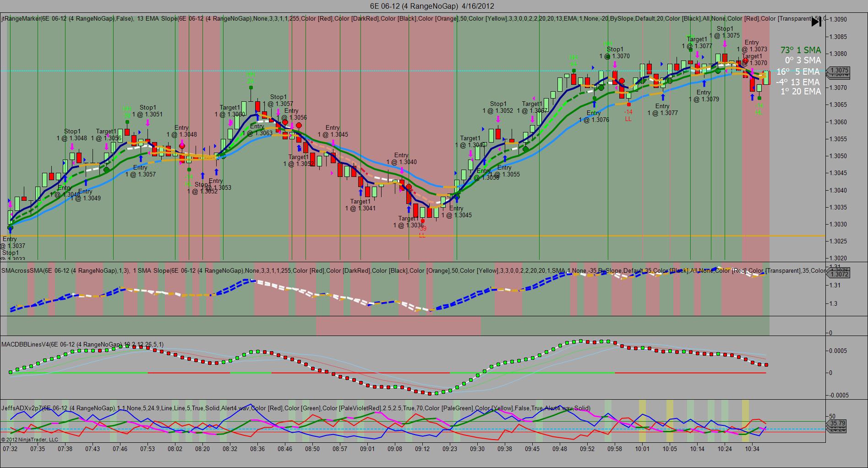Click the 0° 3 SMA slope readout
Screen dimensions: 868x468
coord(803,60)
